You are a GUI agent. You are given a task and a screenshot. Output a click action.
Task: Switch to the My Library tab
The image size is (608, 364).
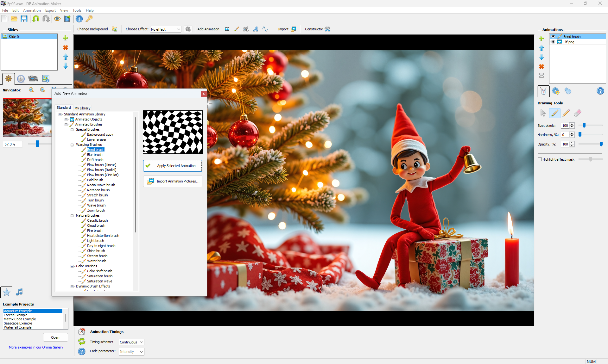point(82,108)
